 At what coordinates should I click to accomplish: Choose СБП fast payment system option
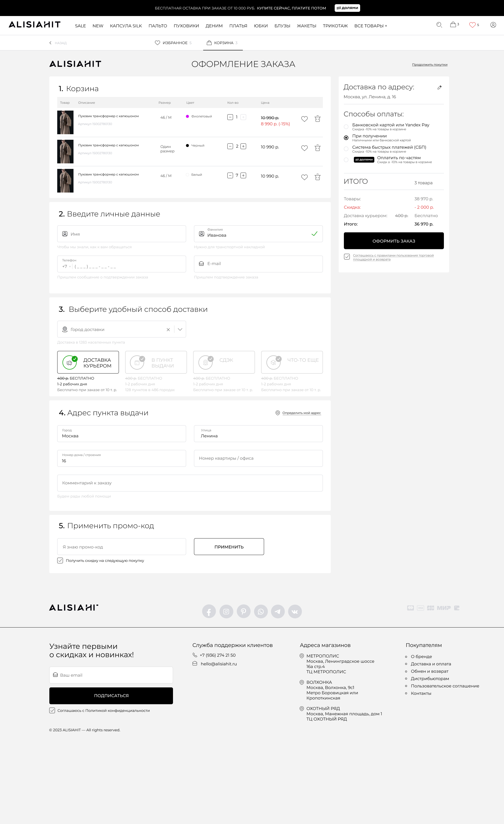[346, 149]
